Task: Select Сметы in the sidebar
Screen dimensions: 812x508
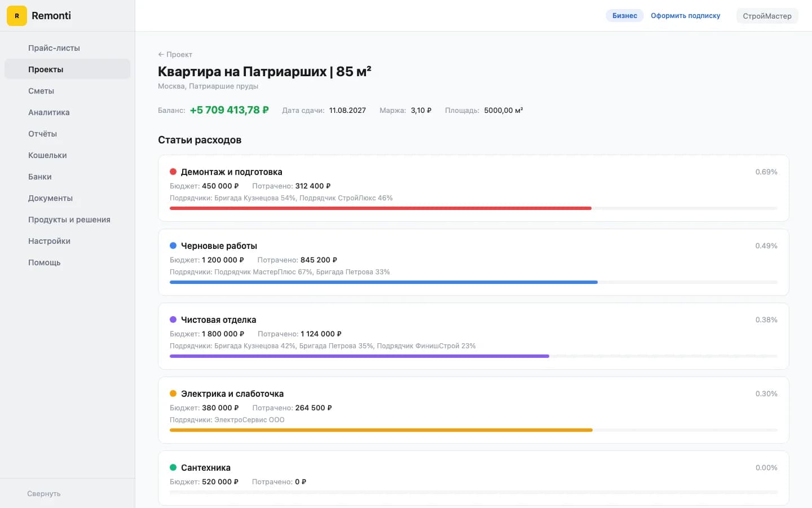Action: (x=41, y=91)
